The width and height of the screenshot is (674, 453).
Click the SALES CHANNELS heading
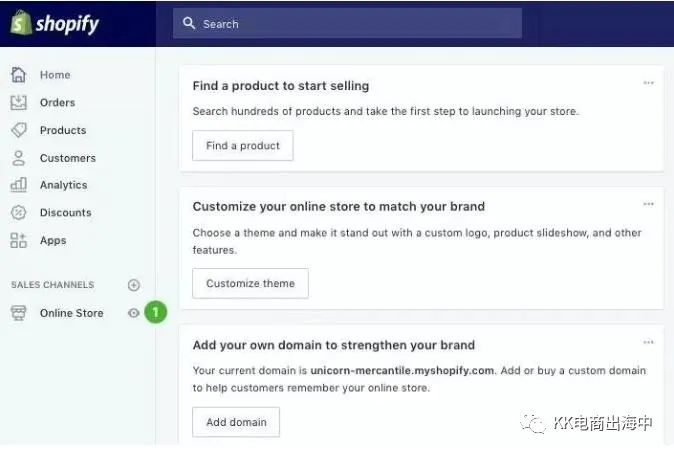[52, 285]
